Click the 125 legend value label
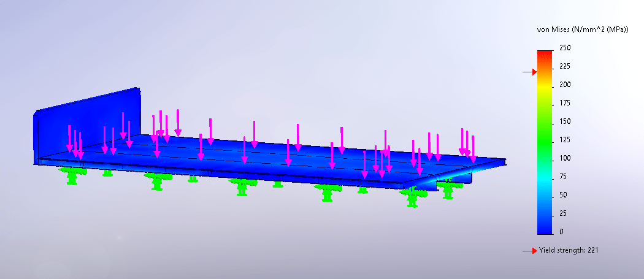The height and width of the screenshot is (279, 644). click(565, 140)
